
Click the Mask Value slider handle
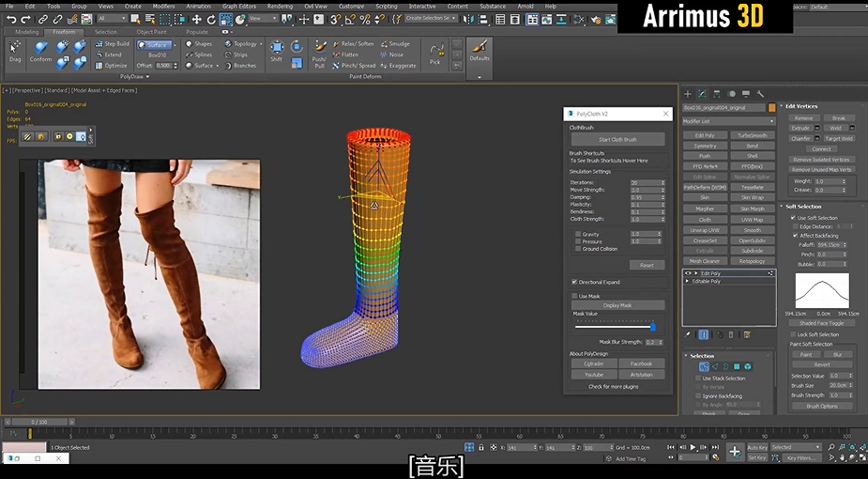click(653, 327)
